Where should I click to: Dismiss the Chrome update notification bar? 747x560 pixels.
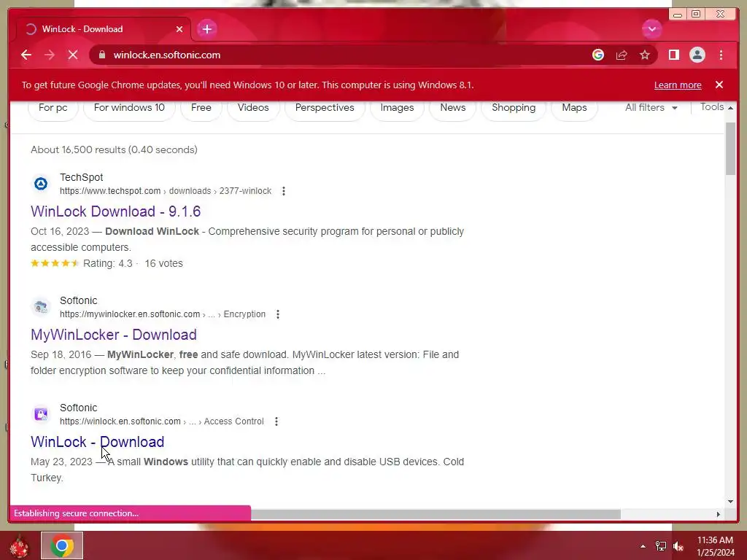point(719,85)
